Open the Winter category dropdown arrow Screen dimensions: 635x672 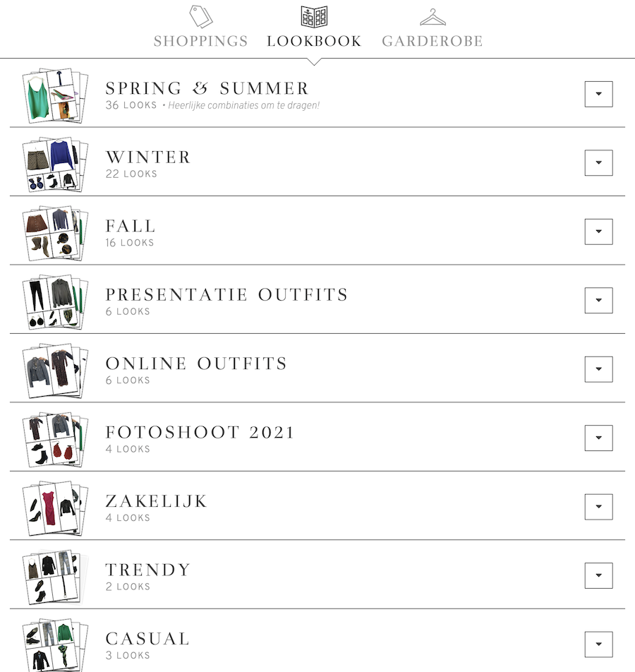(x=598, y=162)
